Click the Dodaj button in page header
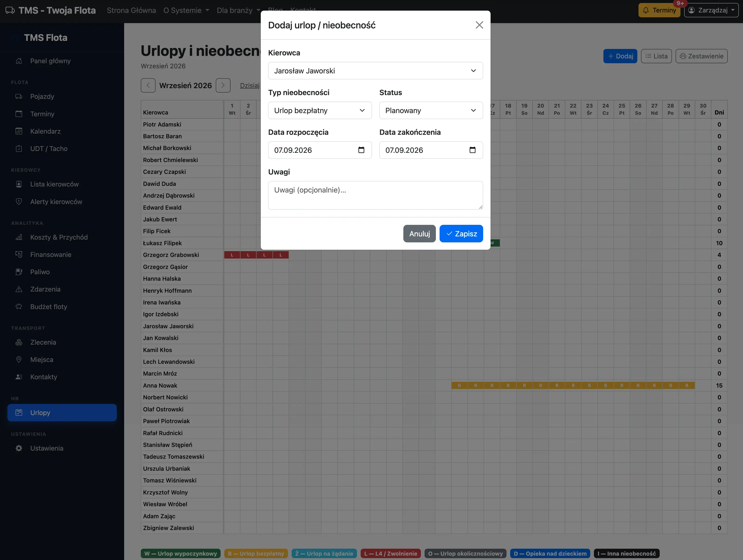 click(620, 56)
